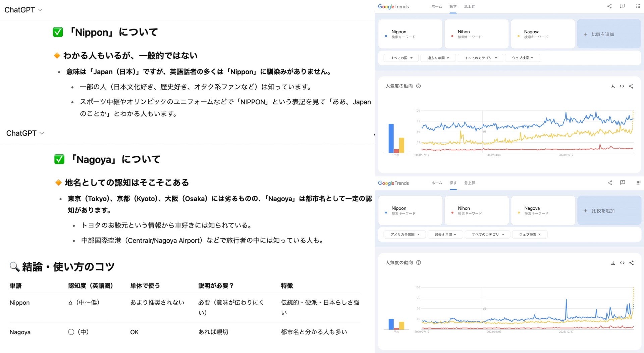Click the Nagoya cell in table

[20, 332]
